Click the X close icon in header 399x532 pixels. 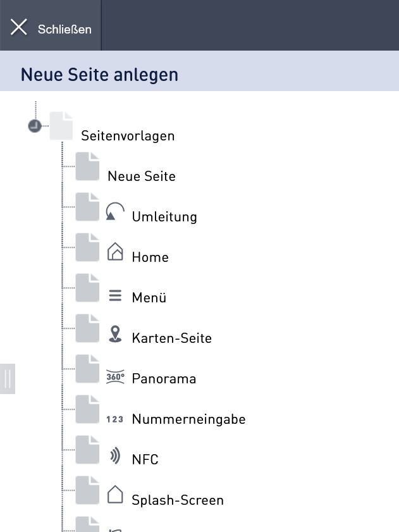tap(19, 27)
